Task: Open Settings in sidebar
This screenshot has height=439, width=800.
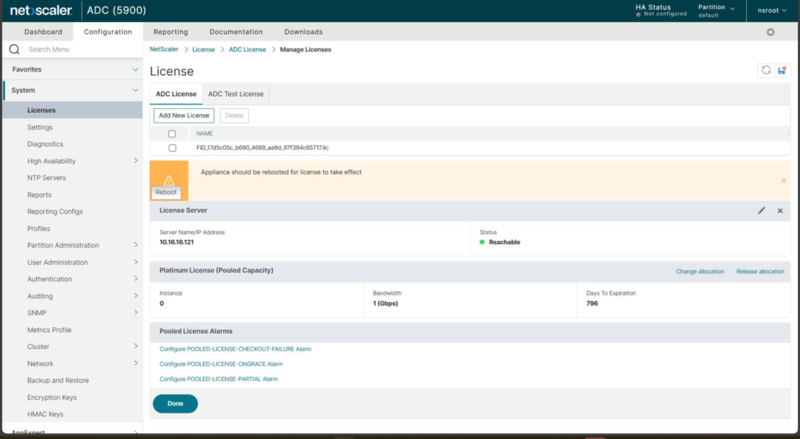Action: [40, 127]
